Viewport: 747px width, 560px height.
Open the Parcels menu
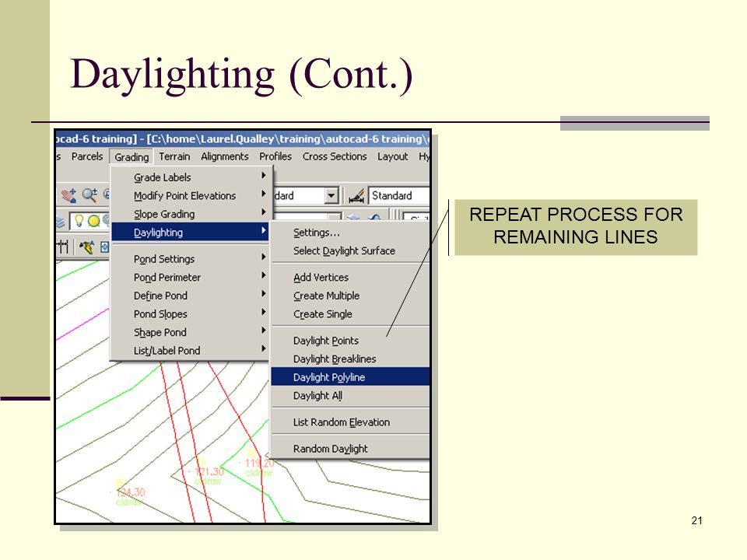[87, 156]
